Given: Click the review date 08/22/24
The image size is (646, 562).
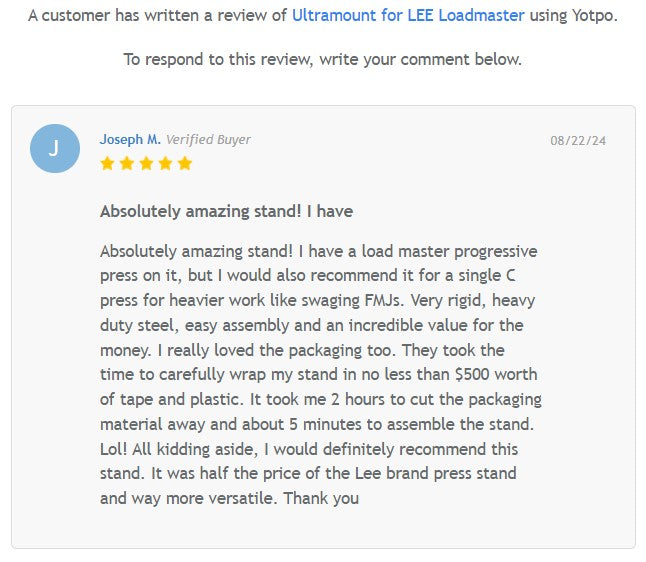Looking at the screenshot, I should pyautogui.click(x=578, y=141).
